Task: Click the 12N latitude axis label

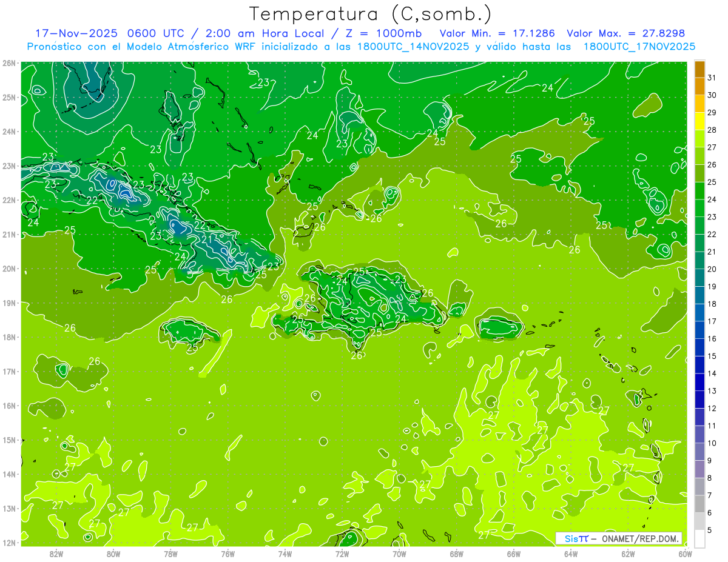Action: click(9, 543)
